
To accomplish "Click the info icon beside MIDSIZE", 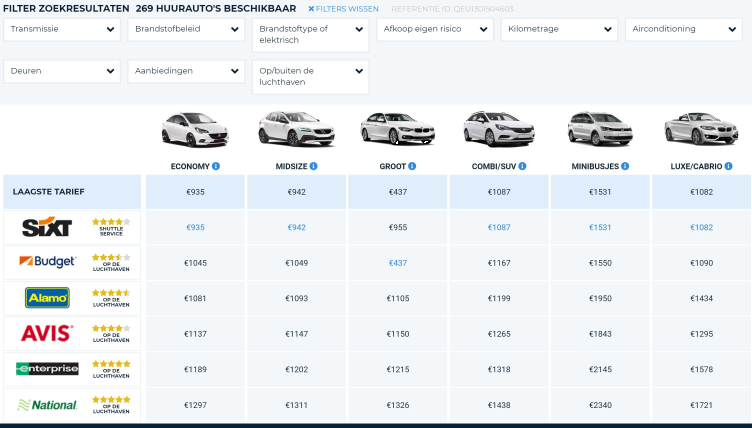I will pos(313,166).
